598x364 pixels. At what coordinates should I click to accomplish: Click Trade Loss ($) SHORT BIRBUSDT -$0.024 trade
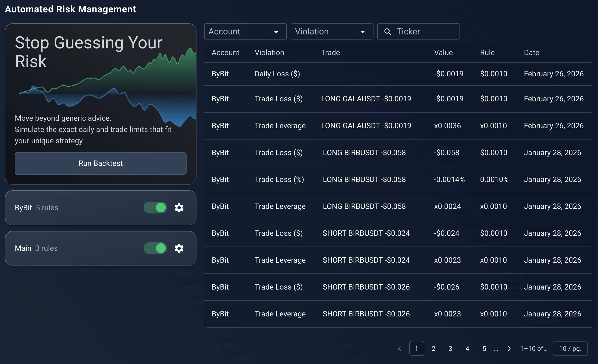(366, 233)
